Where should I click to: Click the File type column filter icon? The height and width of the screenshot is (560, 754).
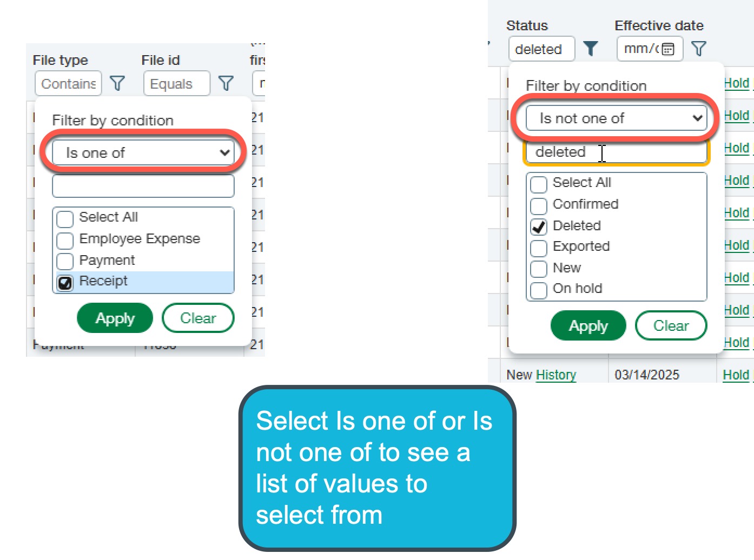click(x=117, y=83)
